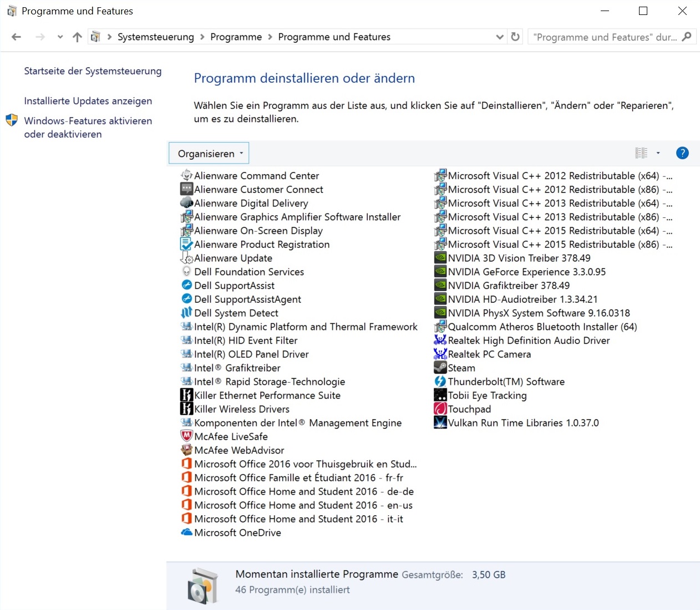Click Programme in the breadcrumb path
Viewport: 700px width, 610px height.
(x=236, y=37)
